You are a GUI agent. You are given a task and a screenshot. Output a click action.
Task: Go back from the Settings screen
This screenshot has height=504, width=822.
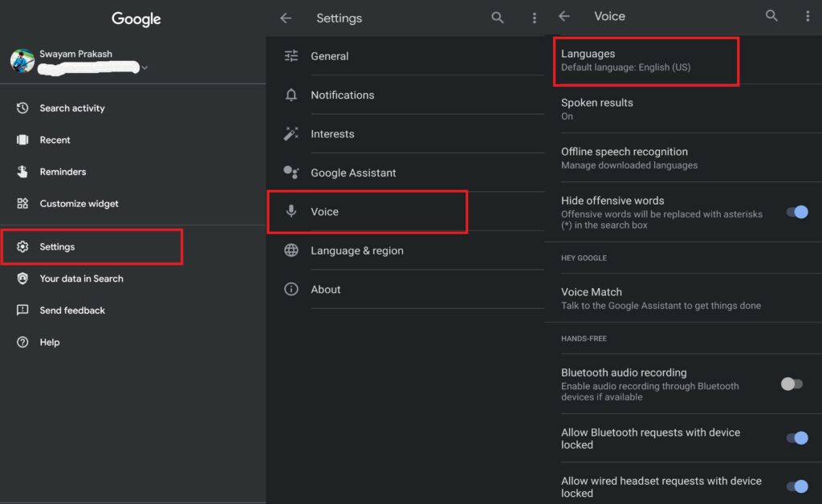286,18
